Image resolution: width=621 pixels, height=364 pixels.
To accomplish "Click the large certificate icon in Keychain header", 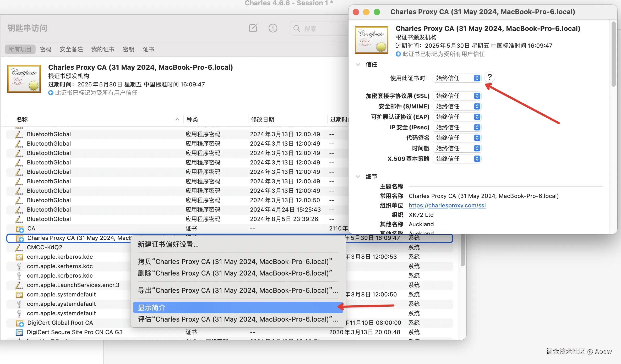I will pos(24,79).
